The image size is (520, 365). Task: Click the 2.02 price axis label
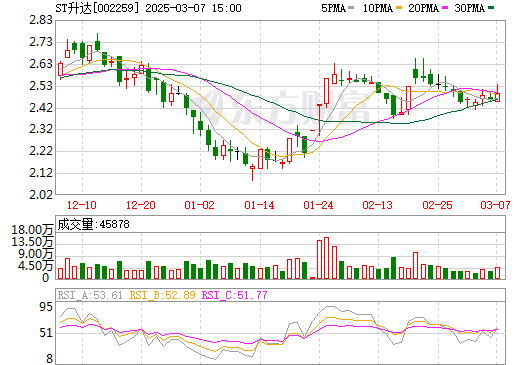[41, 195]
